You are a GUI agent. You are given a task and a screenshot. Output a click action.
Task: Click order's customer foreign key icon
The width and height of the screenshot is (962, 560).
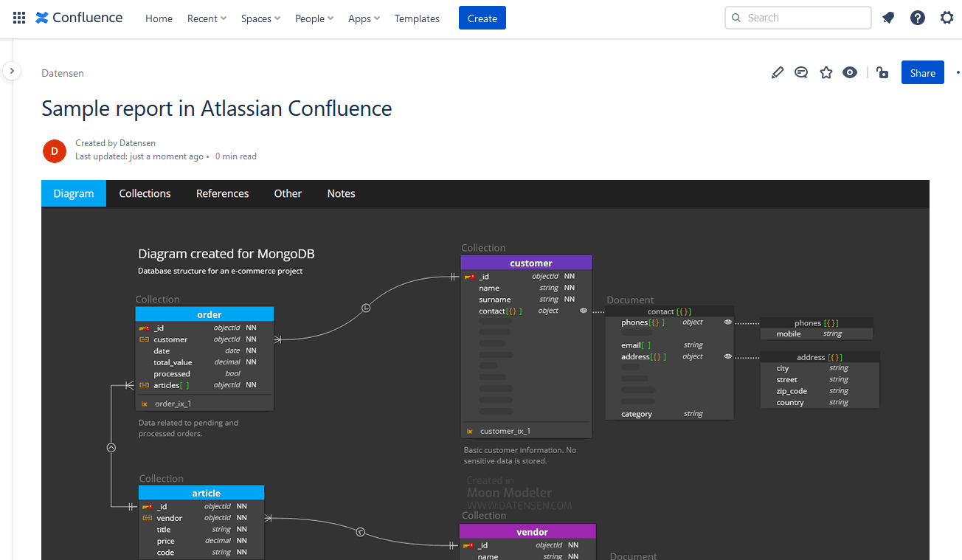point(144,339)
